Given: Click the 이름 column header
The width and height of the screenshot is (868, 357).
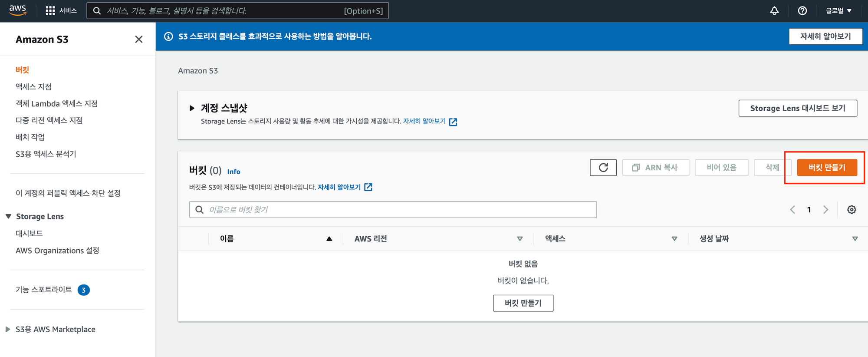Looking at the screenshot, I should tap(227, 239).
